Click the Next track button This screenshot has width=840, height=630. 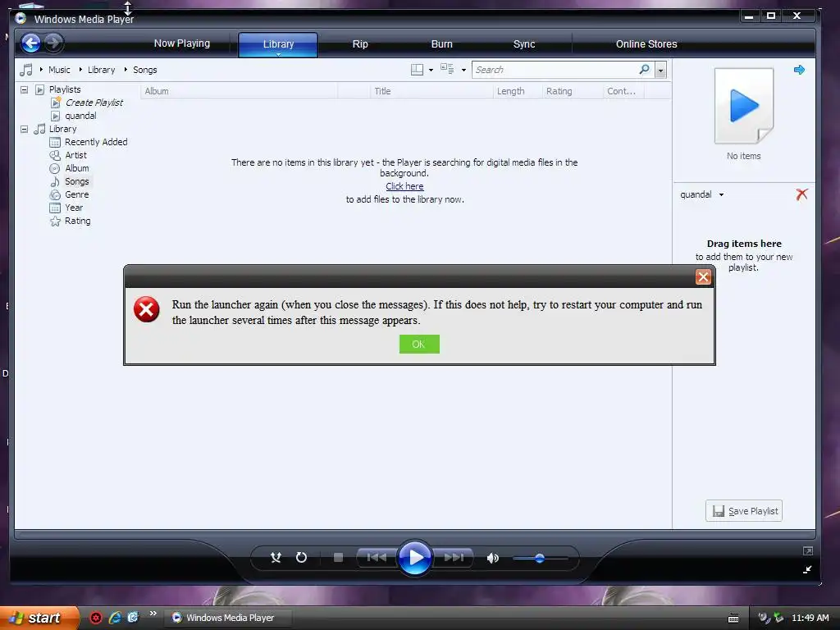(x=453, y=558)
